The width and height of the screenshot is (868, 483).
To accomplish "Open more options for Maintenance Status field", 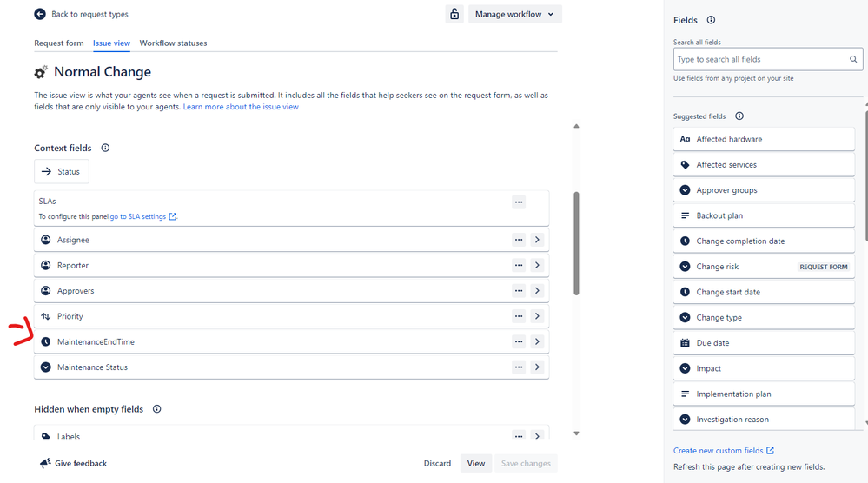I will click(519, 367).
